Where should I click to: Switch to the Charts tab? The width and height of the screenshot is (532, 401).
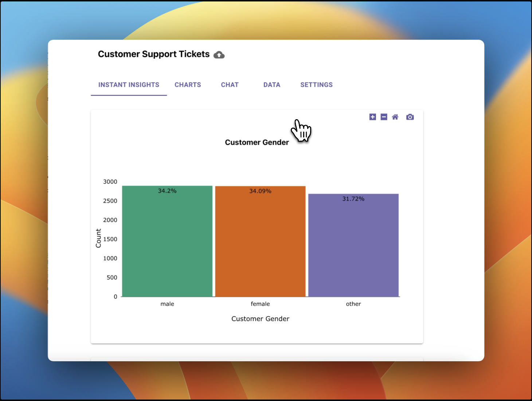[188, 85]
